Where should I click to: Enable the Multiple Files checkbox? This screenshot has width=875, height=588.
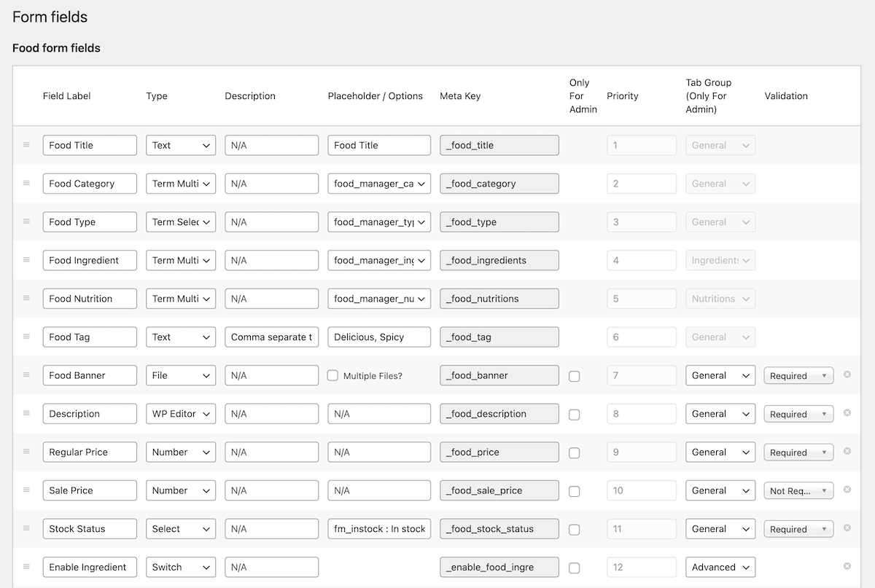(x=332, y=375)
